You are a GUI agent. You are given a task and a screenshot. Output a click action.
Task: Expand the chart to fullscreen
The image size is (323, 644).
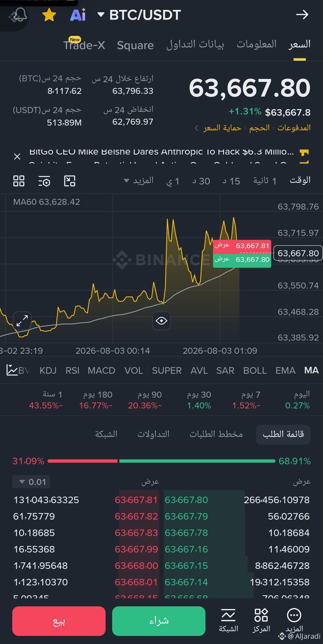click(x=22, y=321)
